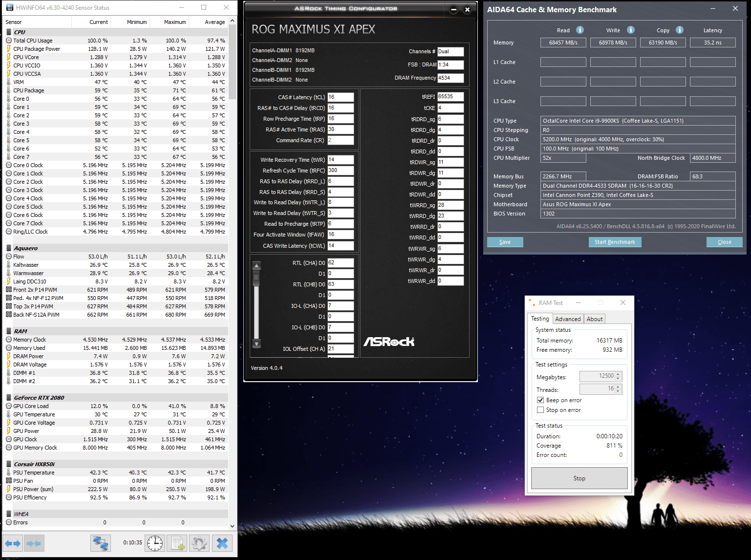Click the CPU sensor group icon
This screenshot has height=560, width=751.
(9, 32)
